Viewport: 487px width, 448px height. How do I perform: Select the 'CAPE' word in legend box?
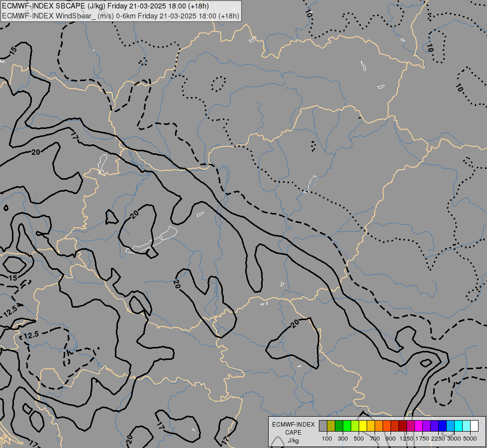click(293, 433)
